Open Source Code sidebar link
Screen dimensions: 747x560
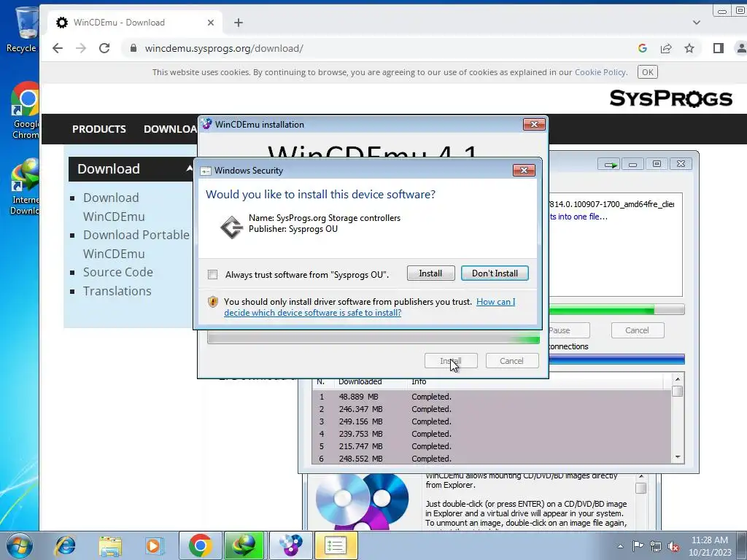(118, 272)
